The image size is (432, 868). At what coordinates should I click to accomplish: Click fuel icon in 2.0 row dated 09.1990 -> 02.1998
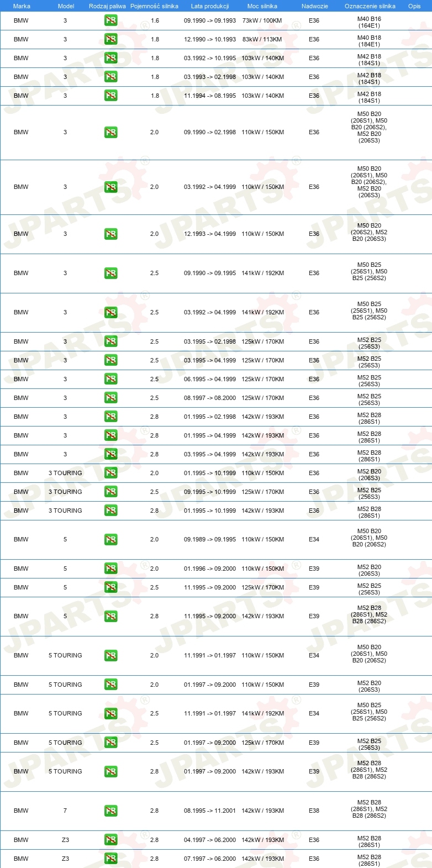coord(111,133)
